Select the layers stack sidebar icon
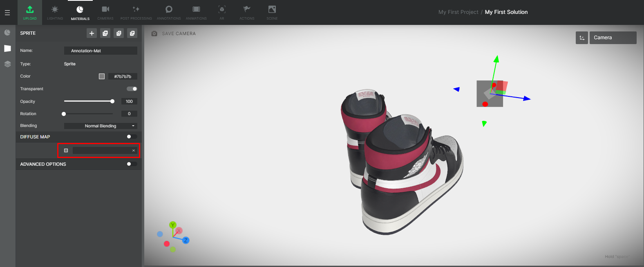 tap(7, 64)
